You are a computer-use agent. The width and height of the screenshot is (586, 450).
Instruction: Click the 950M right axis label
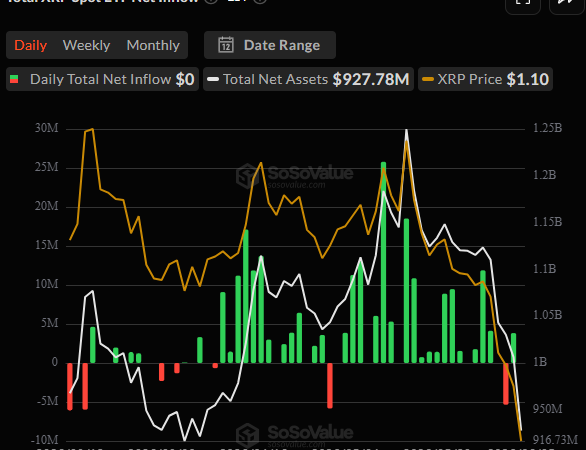[548, 409]
